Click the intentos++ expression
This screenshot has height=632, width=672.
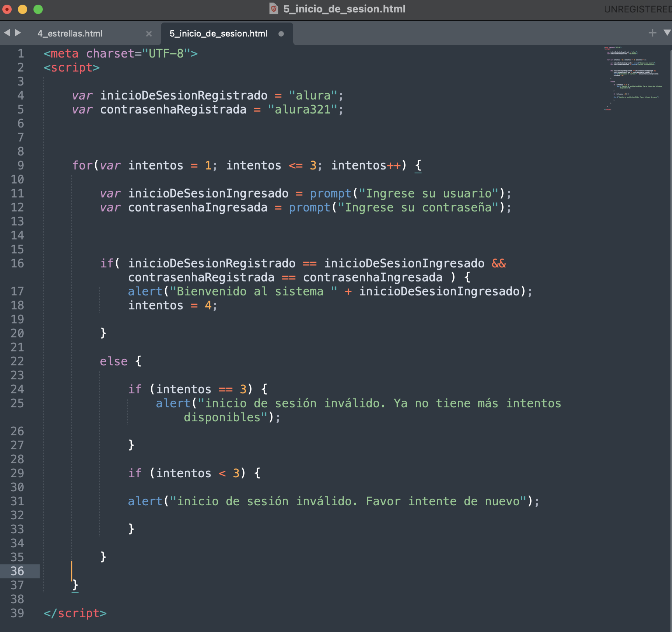(x=366, y=166)
